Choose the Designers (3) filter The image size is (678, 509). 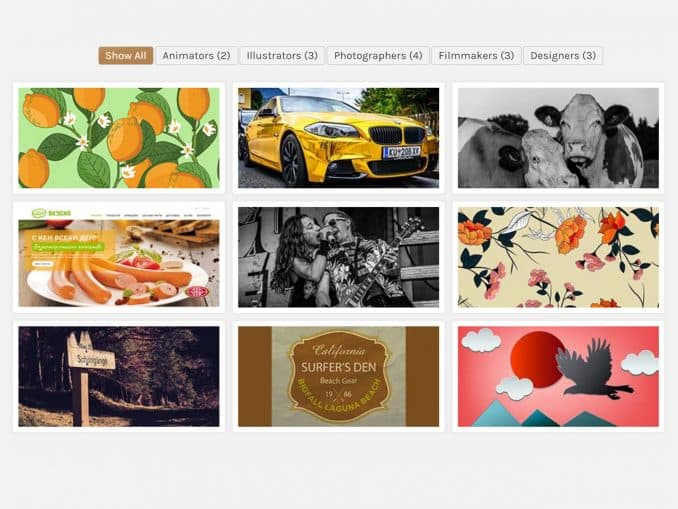[563, 56]
